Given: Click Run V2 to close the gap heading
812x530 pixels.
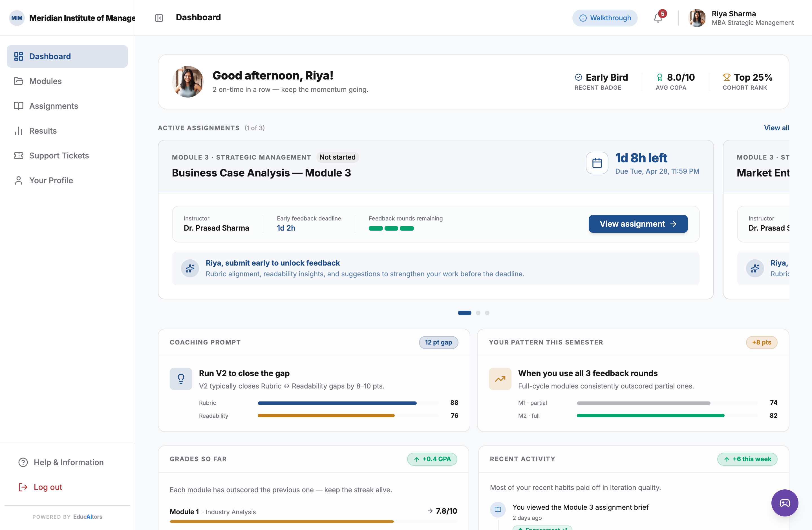Looking at the screenshot, I should point(244,374).
